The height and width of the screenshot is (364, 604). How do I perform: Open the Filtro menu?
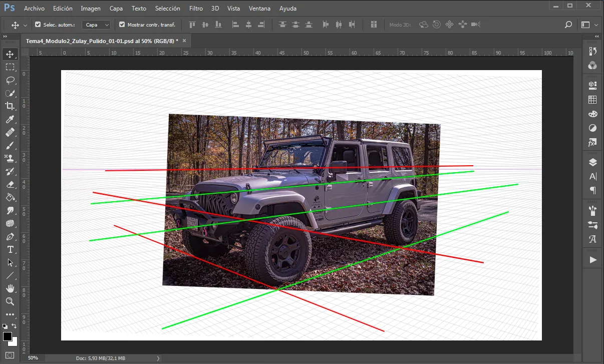click(196, 9)
